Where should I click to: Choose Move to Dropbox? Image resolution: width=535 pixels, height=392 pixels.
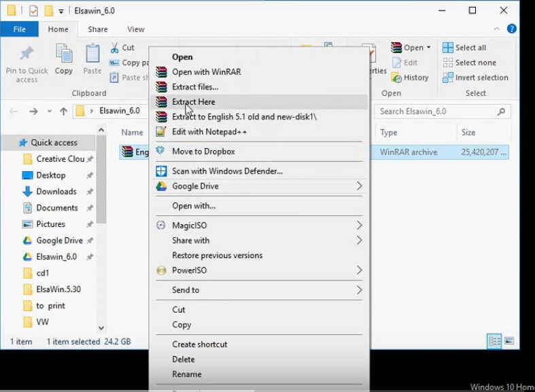259,152
